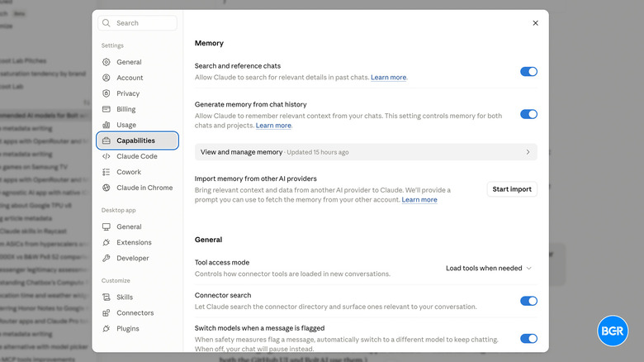Screen dimensions: 644x362
Task: Toggle Generate memory from chat history
Action: pyautogui.click(x=528, y=114)
